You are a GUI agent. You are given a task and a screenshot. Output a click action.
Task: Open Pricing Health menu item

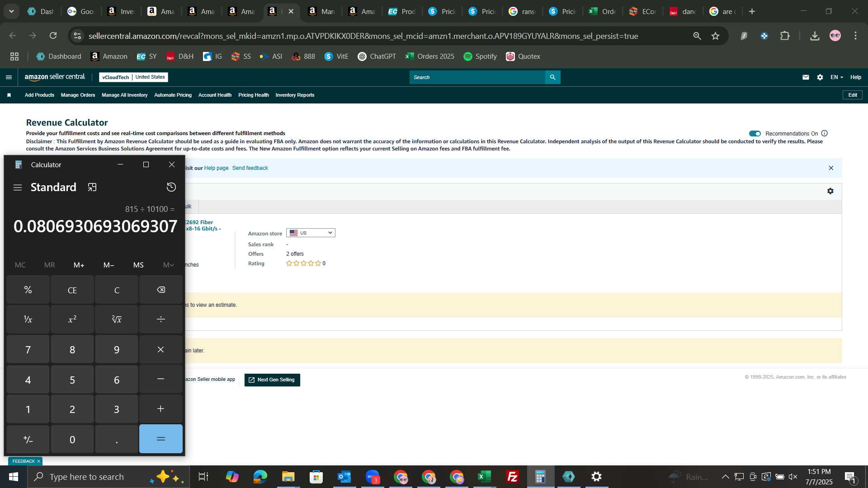(x=253, y=95)
